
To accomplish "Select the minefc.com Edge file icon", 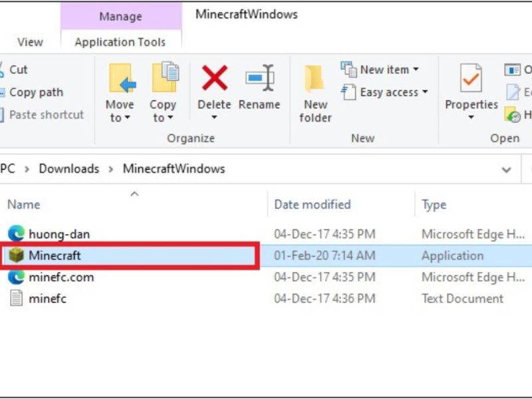I will 16,277.
